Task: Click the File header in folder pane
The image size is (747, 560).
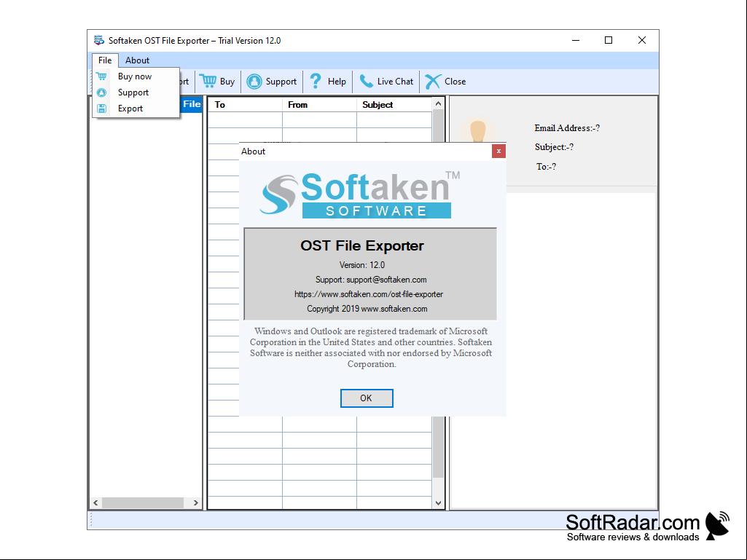Action: [192, 104]
